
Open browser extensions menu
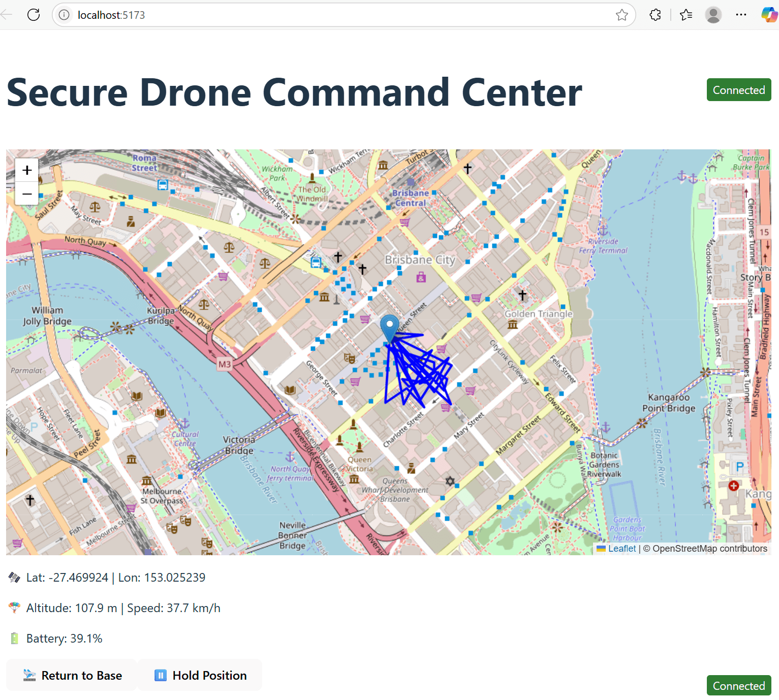pyautogui.click(x=655, y=15)
